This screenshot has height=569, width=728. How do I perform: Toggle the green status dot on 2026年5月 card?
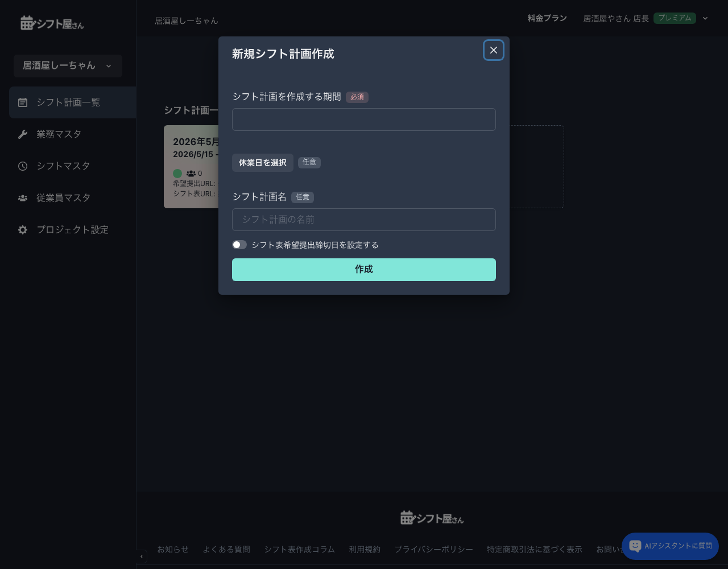tap(177, 174)
